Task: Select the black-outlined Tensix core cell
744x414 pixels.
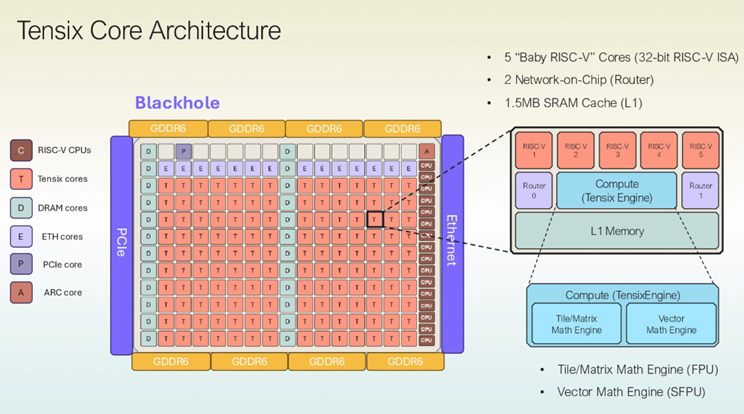Action: [375, 219]
